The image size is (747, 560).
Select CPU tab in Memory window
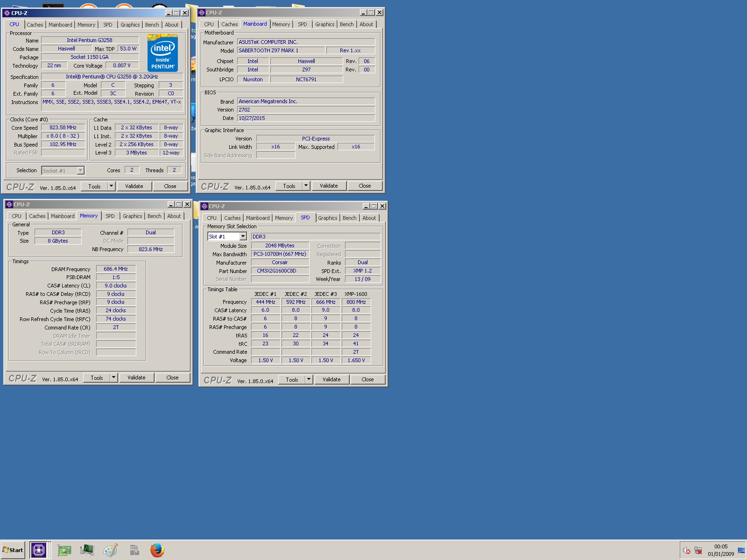16,216
